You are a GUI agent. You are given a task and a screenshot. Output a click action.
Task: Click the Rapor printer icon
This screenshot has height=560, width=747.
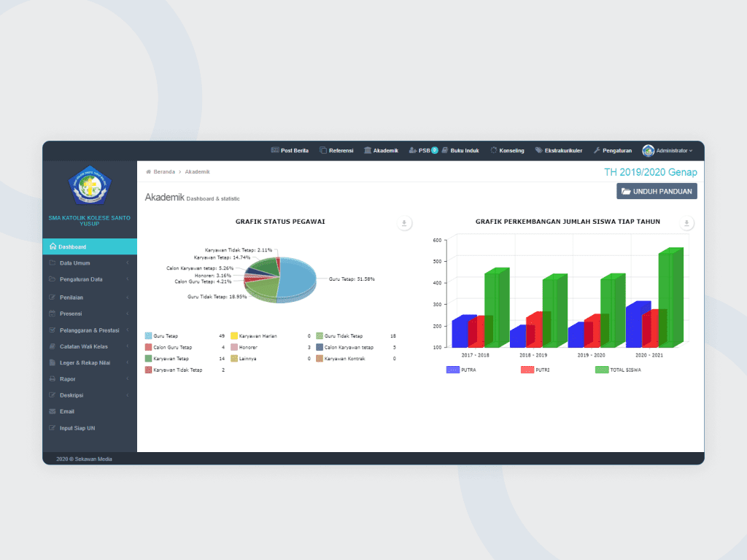pos(53,378)
